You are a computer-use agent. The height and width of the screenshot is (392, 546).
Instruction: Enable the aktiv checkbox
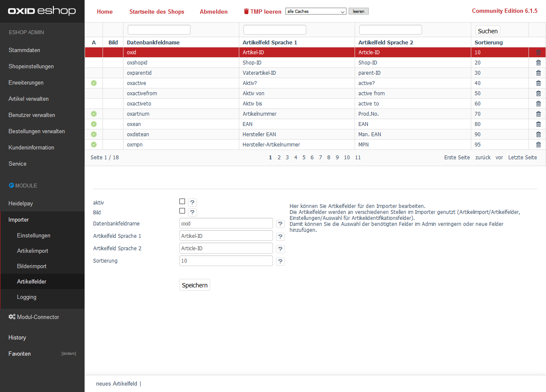coord(182,202)
